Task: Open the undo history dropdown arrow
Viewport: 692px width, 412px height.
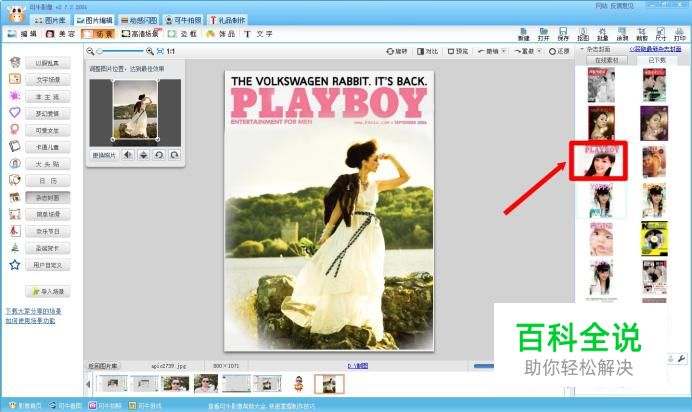Action: pos(504,51)
